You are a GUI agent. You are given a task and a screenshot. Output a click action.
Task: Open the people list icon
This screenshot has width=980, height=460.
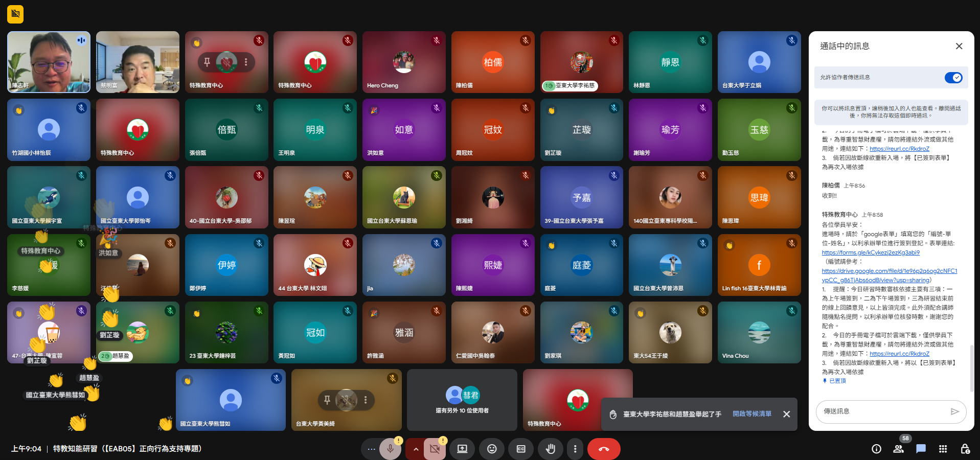coord(898,449)
